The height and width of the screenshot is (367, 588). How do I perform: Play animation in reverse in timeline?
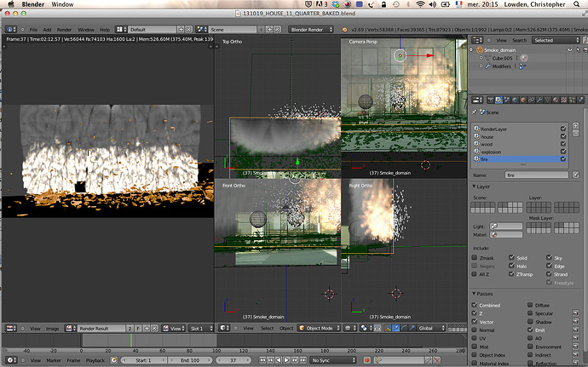pyautogui.click(x=279, y=360)
